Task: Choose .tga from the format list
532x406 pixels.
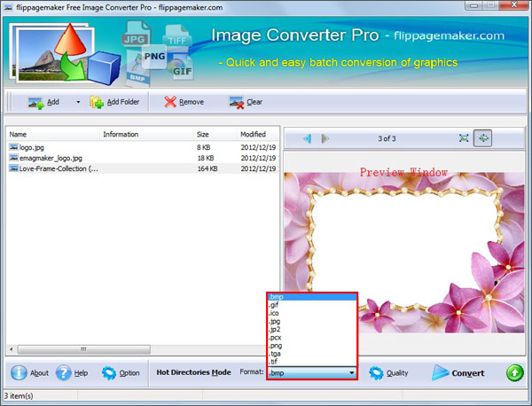Action: 312,354
